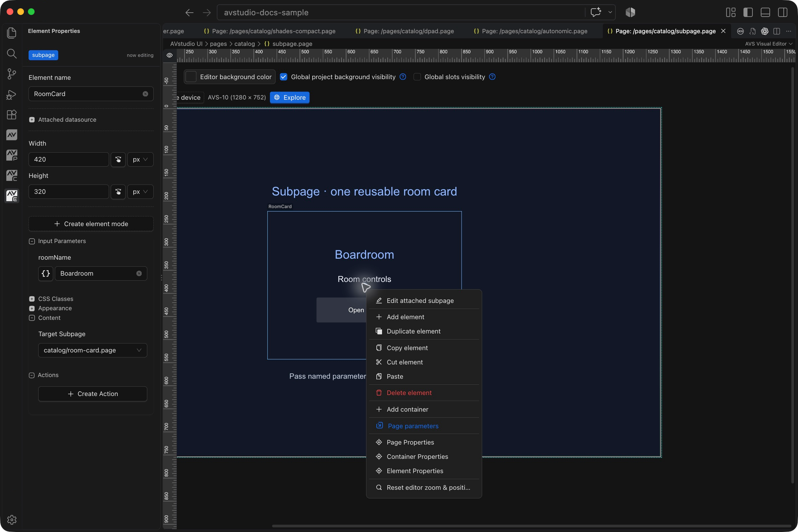Viewport: 798px width, 532px height.
Task: Open the more actions ellipsis in the tab bar
Action: [x=788, y=31]
